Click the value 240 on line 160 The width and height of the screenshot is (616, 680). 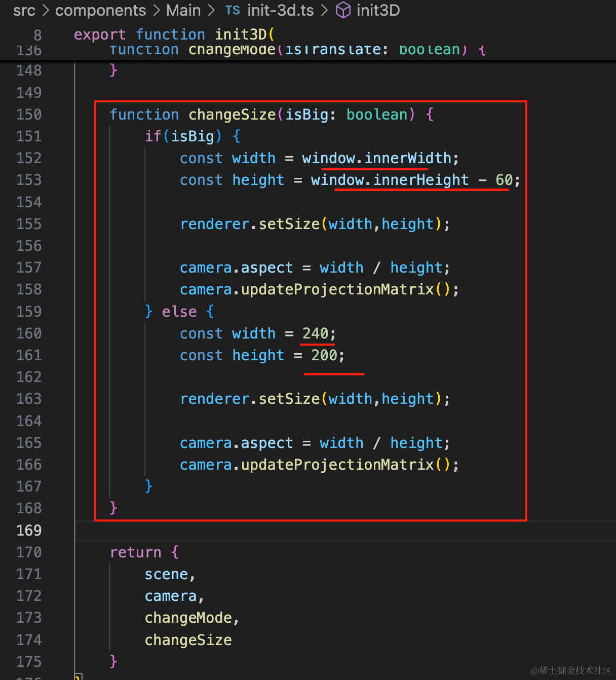[315, 333]
